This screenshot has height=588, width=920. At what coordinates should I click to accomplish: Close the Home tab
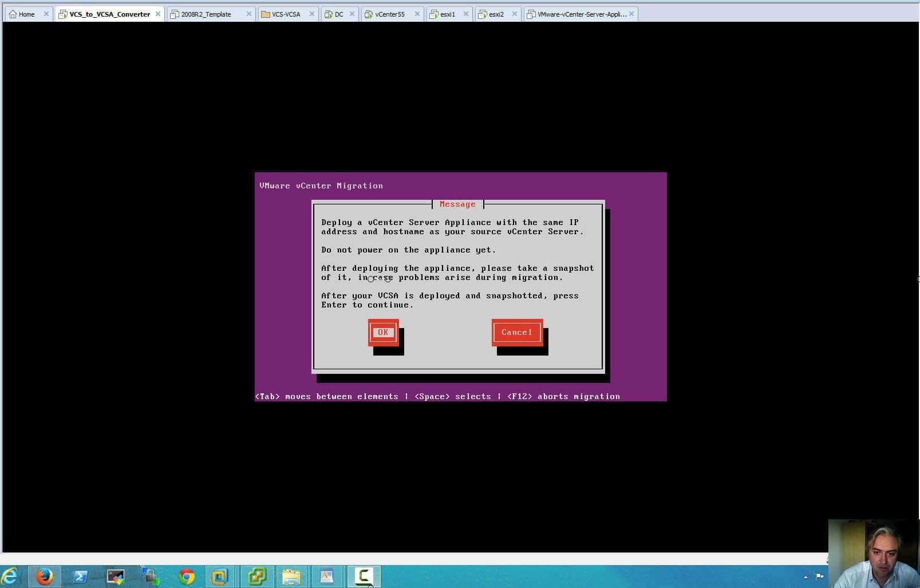46,14
